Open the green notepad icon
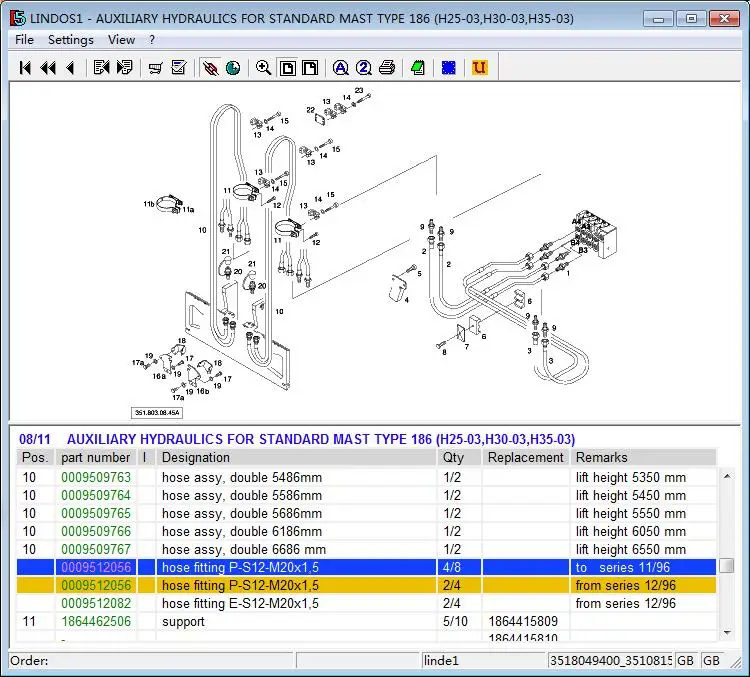This screenshot has width=750, height=677. coord(418,68)
